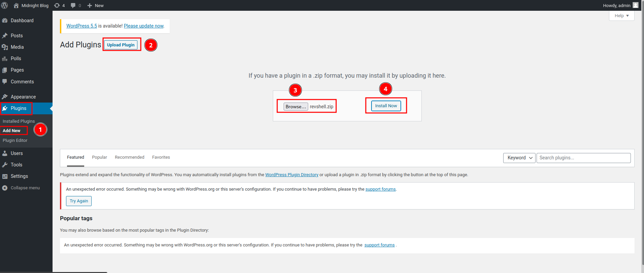Click the Collapse menu arrow icon
Screen dimensions: 644x273
coord(5,188)
